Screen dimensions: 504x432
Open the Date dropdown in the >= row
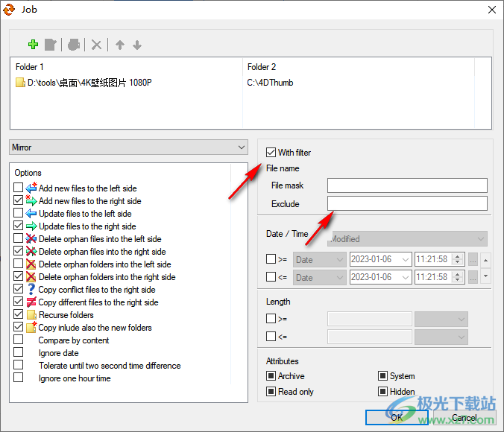coord(320,259)
